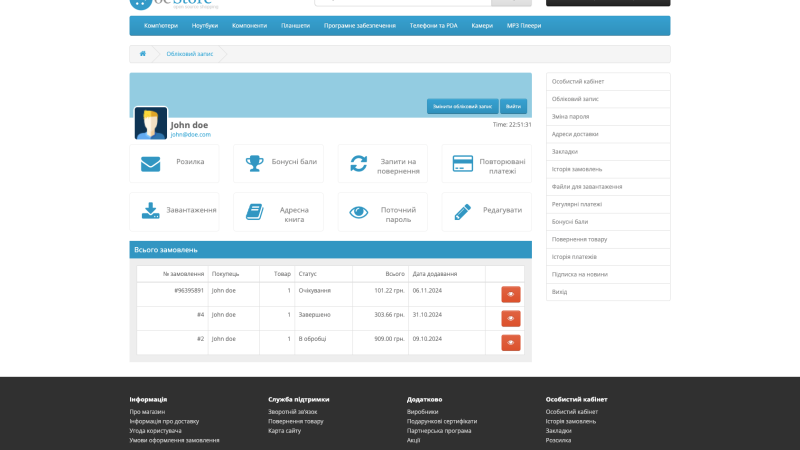The height and width of the screenshot is (450, 800).
Task: Click the envelope icon for Розилка
Action: [151, 164]
